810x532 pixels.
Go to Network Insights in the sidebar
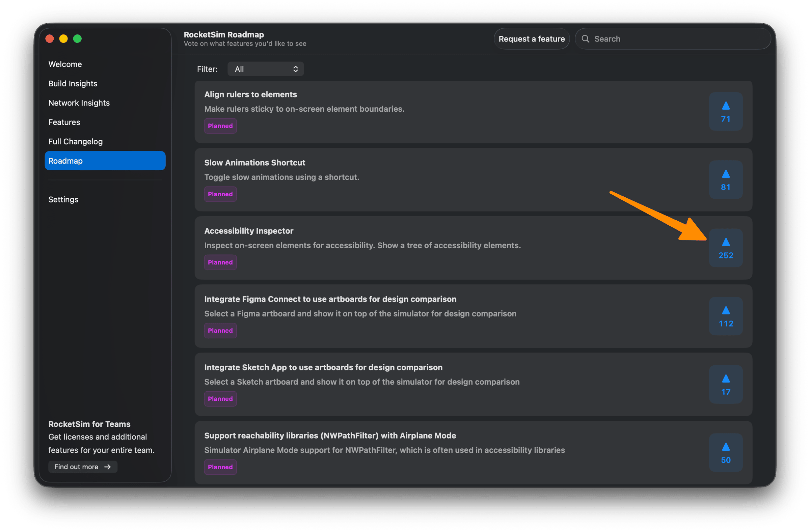click(79, 103)
